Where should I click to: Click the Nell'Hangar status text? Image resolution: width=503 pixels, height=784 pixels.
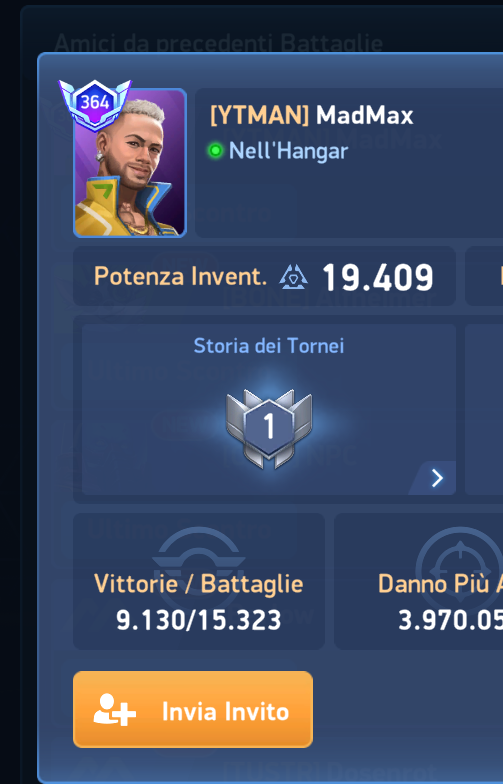tap(288, 151)
